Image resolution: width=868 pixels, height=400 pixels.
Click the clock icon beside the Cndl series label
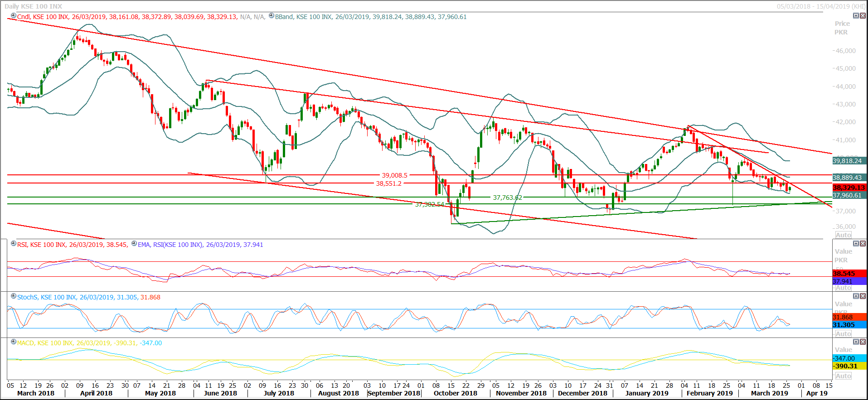(14, 16)
